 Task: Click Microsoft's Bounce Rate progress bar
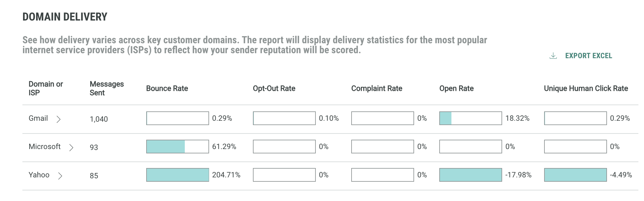(x=177, y=147)
